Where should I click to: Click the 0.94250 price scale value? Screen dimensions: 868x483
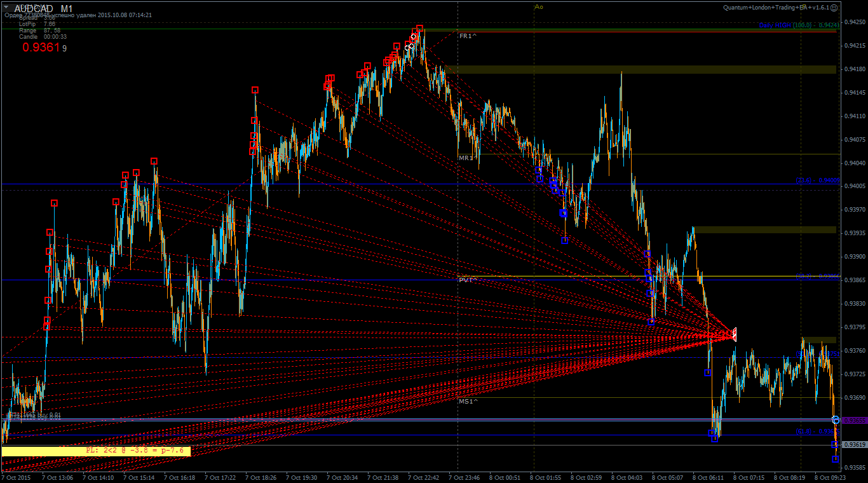853,22
